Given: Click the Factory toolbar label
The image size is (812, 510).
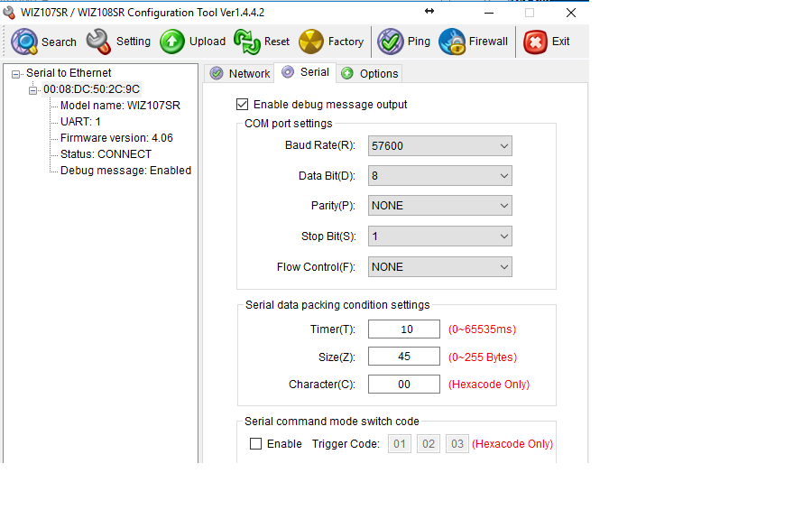Looking at the screenshot, I should pyautogui.click(x=346, y=42).
